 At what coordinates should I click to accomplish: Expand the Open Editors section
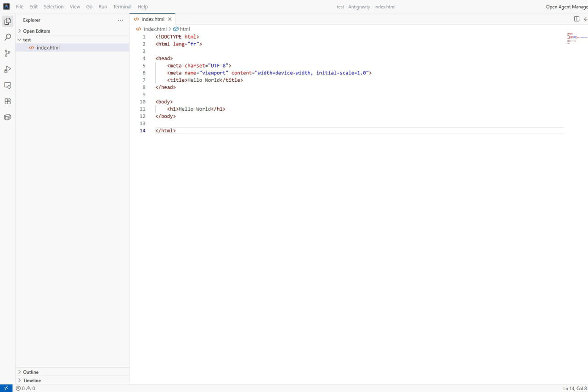36,31
